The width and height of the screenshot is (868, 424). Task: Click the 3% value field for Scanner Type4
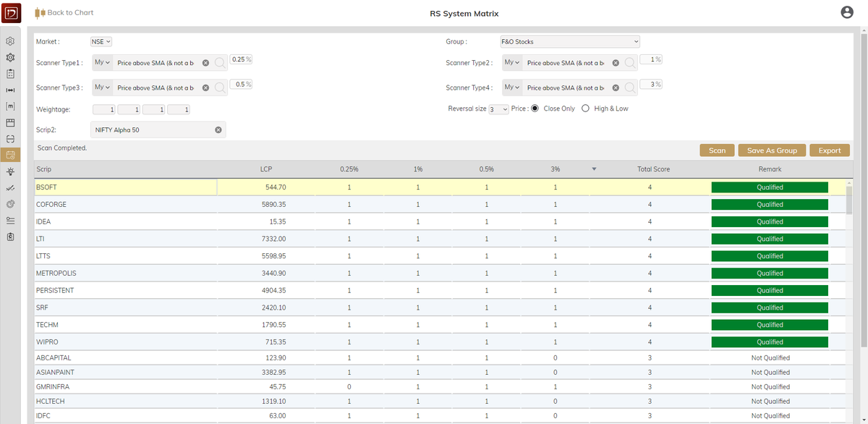pyautogui.click(x=651, y=84)
